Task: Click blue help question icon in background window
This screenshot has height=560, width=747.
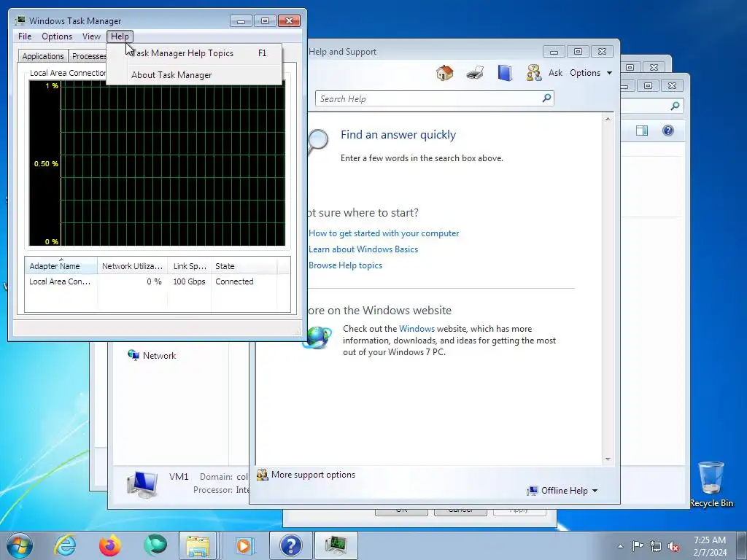Action: 668,131
